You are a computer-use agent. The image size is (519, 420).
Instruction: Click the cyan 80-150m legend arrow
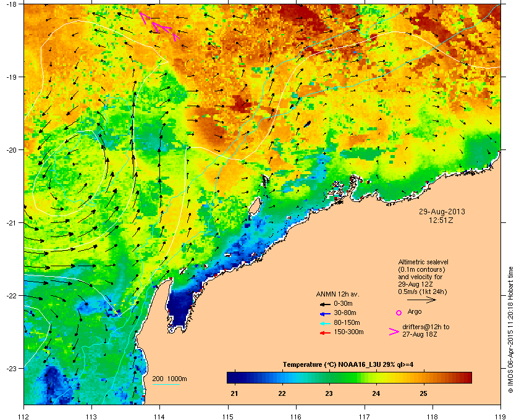[325, 323]
